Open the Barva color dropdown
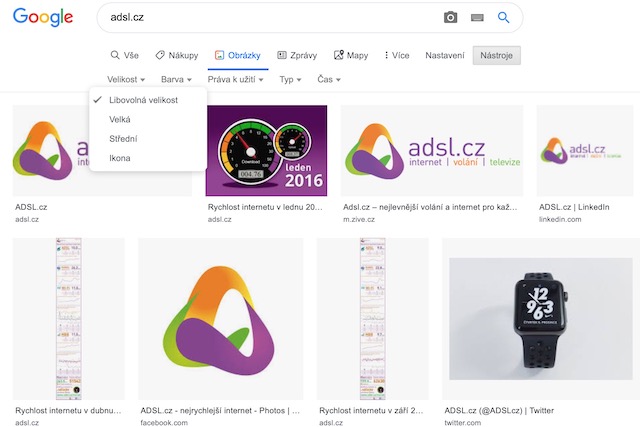This screenshot has height=427, width=640. 176,79
